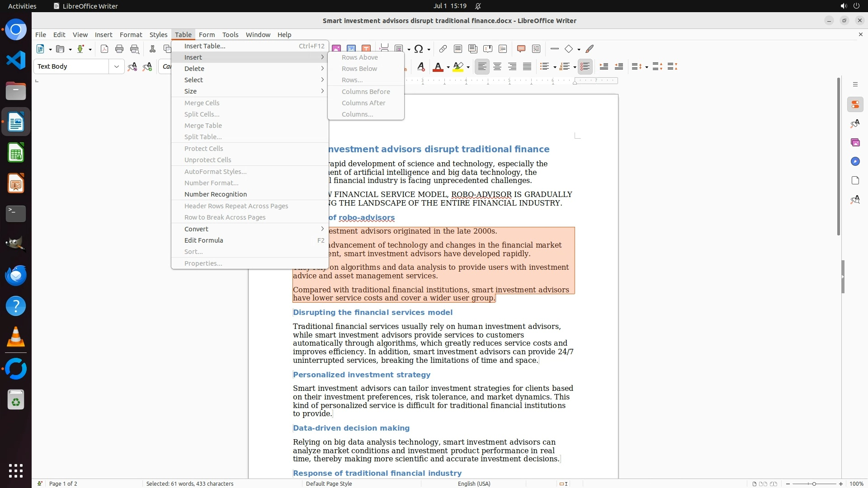Click the yellow highlighting color button
868x488 pixels.
pyautogui.click(x=458, y=67)
